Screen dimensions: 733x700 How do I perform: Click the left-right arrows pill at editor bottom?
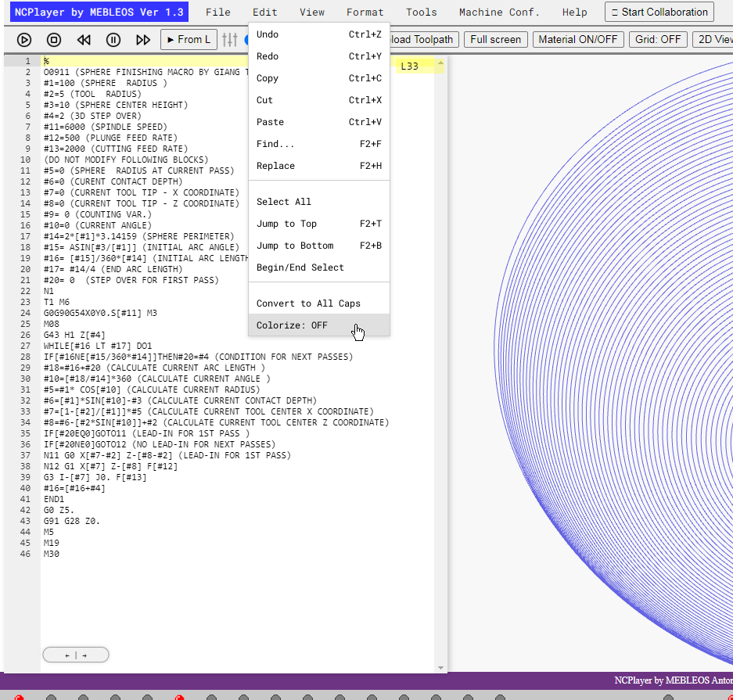76,655
